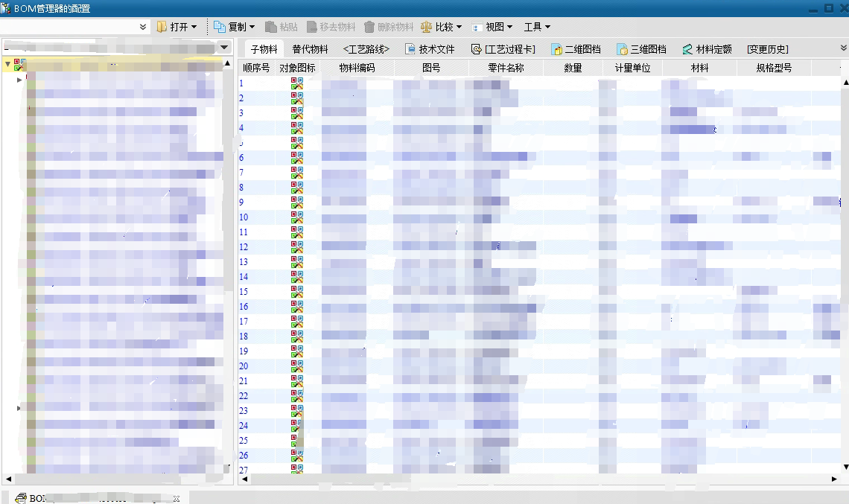Open the 视图 view menu
The image size is (849, 504).
(x=492, y=27)
